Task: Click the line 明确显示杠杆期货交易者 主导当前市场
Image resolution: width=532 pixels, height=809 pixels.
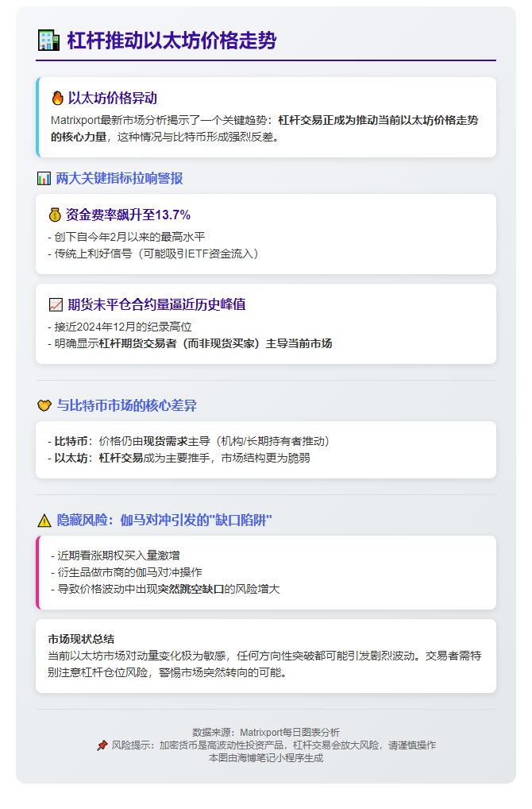Action: point(190,343)
